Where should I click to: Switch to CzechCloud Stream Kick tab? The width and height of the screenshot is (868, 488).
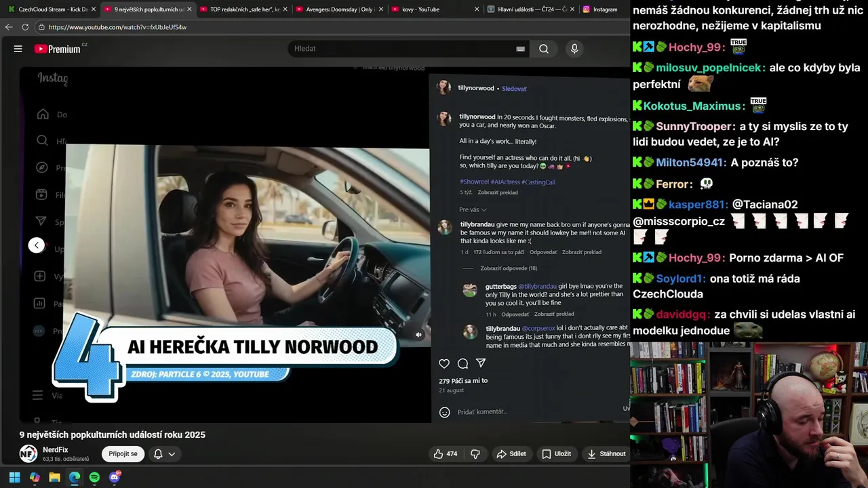pos(52,9)
